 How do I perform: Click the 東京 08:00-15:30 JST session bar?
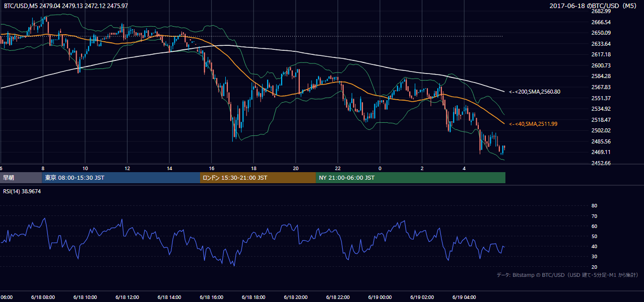[121, 178]
